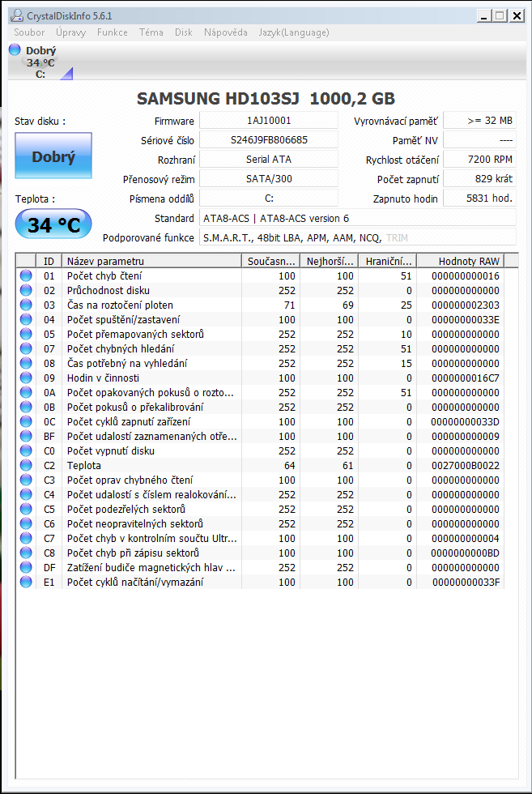Click the serial number field S246J9FB806685
Screen dimensions: 532x794
coord(269,139)
